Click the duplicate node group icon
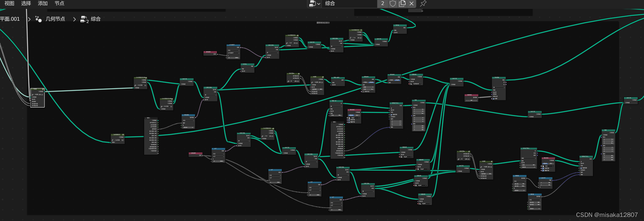This screenshot has height=221, width=644. 402,4
